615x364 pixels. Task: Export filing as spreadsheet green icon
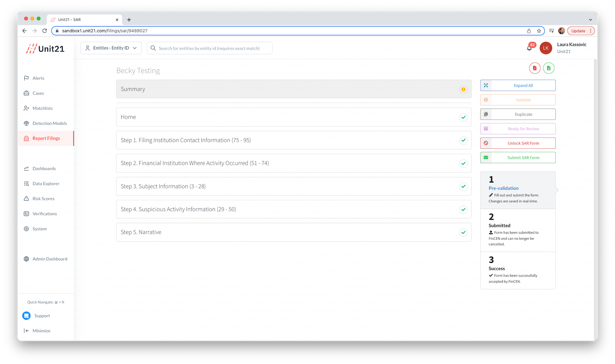coord(549,68)
